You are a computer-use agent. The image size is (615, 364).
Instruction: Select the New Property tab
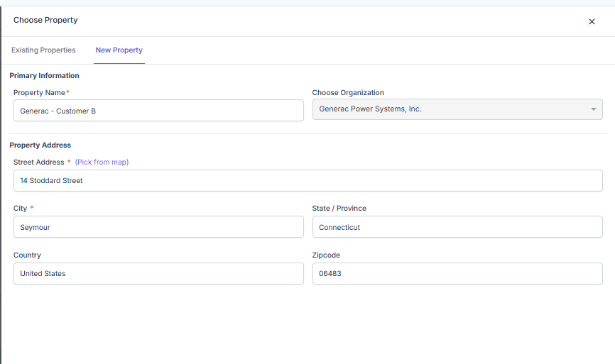click(x=119, y=50)
